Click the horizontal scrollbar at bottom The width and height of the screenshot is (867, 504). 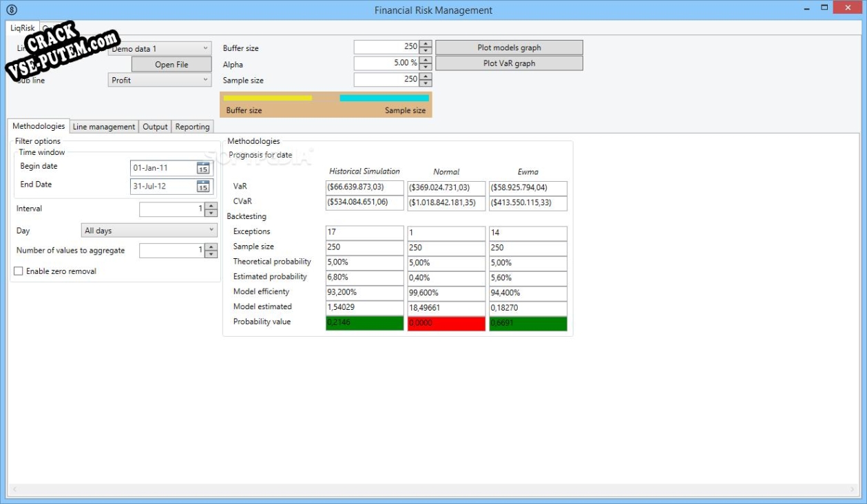coord(433,490)
